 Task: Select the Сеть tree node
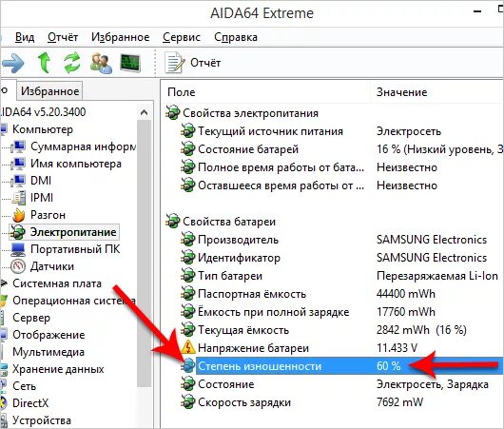[24, 386]
